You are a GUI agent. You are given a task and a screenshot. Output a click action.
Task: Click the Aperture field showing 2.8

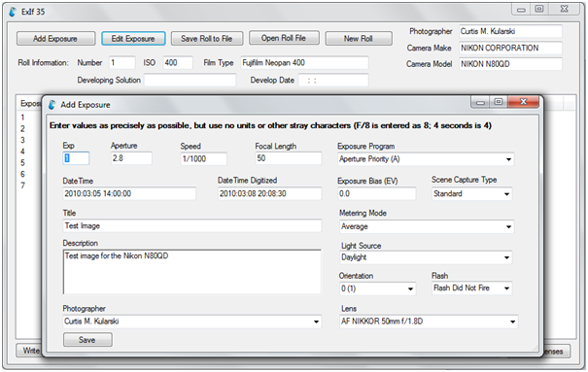tap(131, 158)
